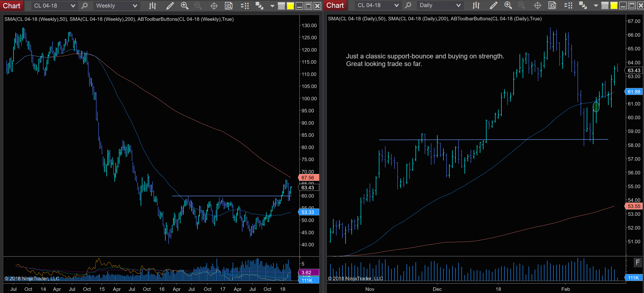644x293 pixels.
Task: Click the zoom out icon on daily chart
Action: (x=521, y=5)
